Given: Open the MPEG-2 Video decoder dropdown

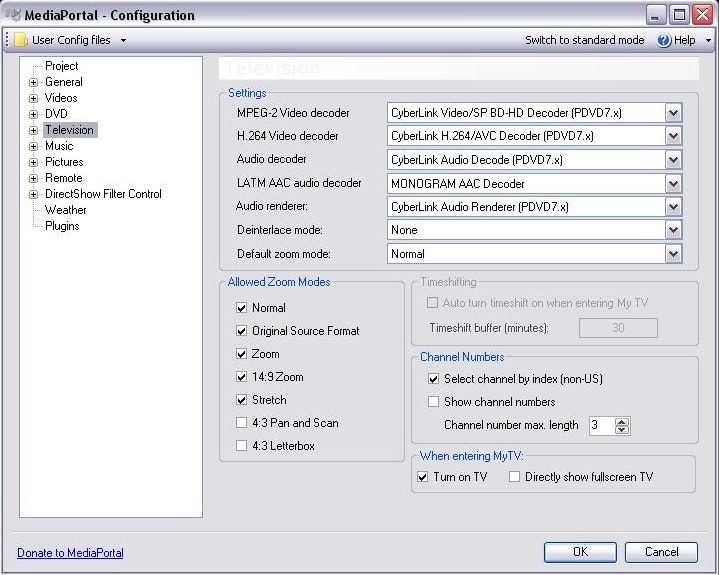Looking at the screenshot, I should (x=673, y=113).
